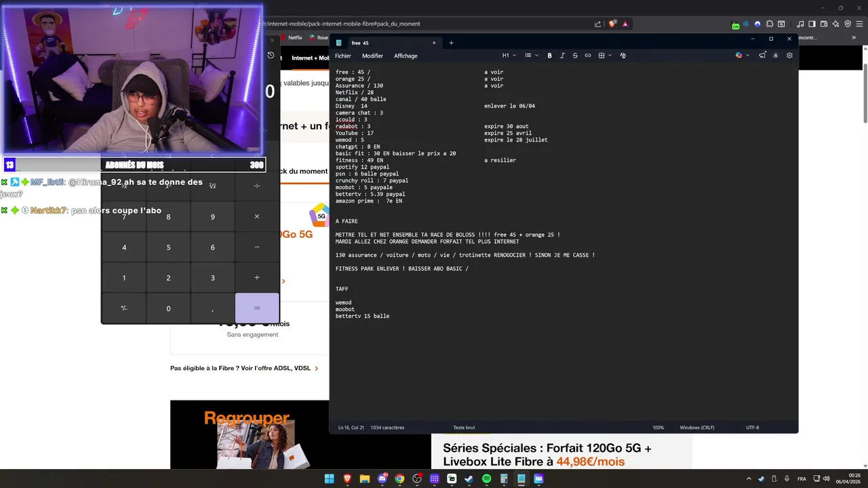This screenshot has height=488, width=868.
Task: Open the H1 heading style dropdown
Action: click(509, 56)
